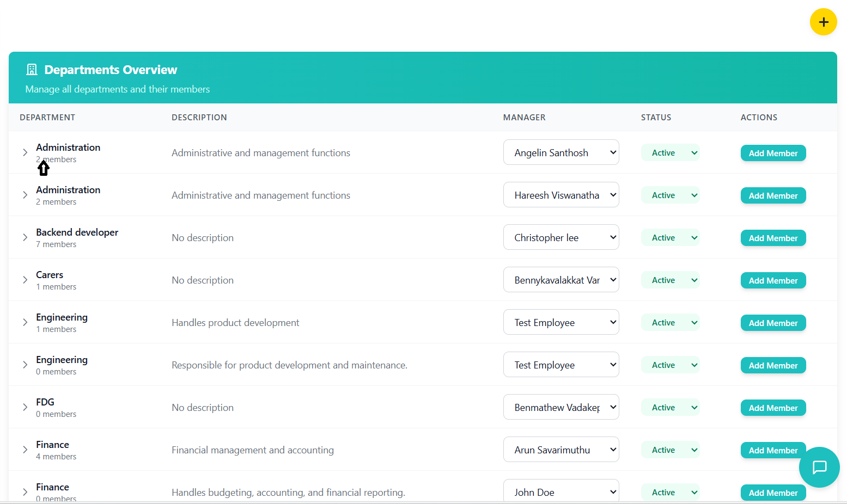
Task: Expand the FDG department chevron
Action: (x=25, y=407)
